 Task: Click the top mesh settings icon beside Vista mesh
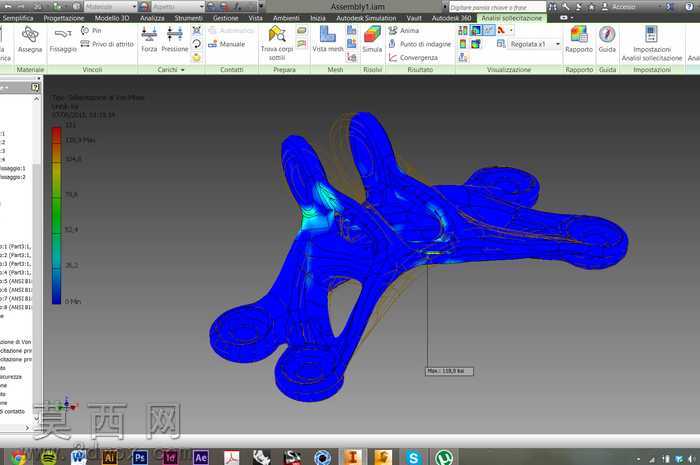(352, 30)
